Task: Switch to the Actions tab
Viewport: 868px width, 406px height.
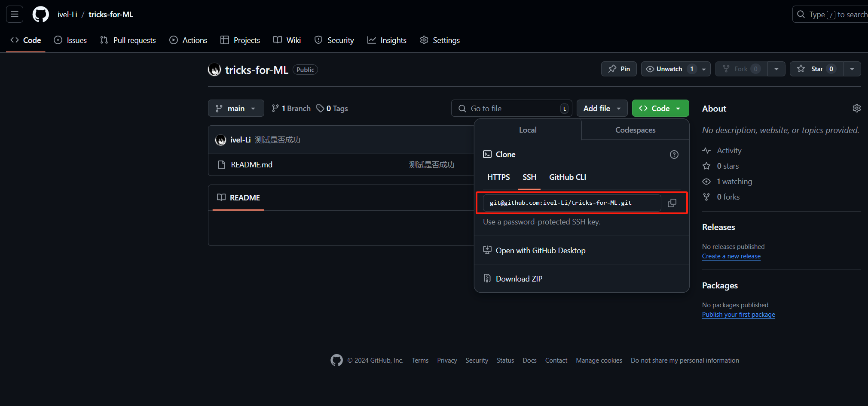Action: [x=188, y=40]
